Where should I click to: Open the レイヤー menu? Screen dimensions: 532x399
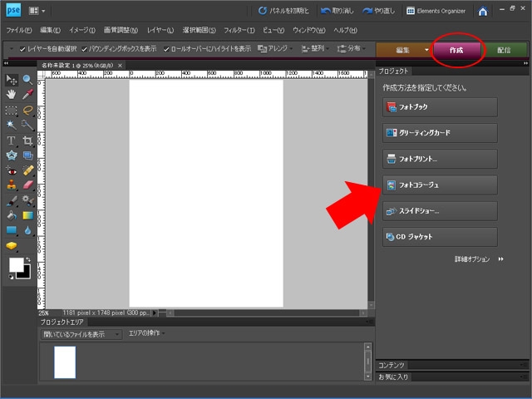point(160,30)
